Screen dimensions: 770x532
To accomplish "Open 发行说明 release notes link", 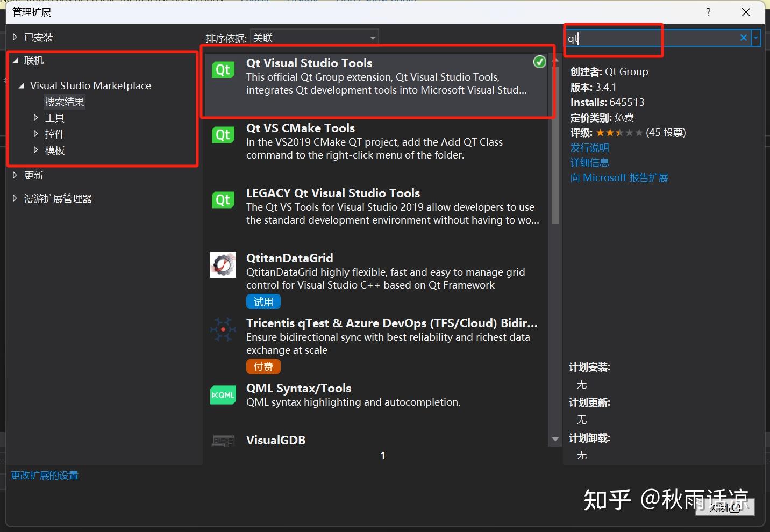I will (589, 147).
